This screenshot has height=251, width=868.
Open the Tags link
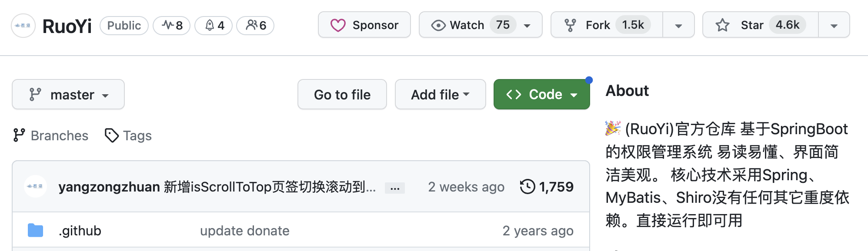pos(128,135)
